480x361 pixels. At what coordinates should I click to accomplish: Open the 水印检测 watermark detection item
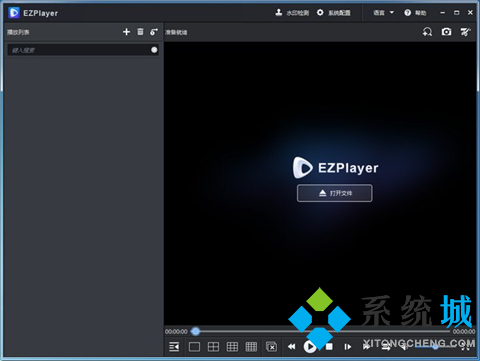(292, 13)
